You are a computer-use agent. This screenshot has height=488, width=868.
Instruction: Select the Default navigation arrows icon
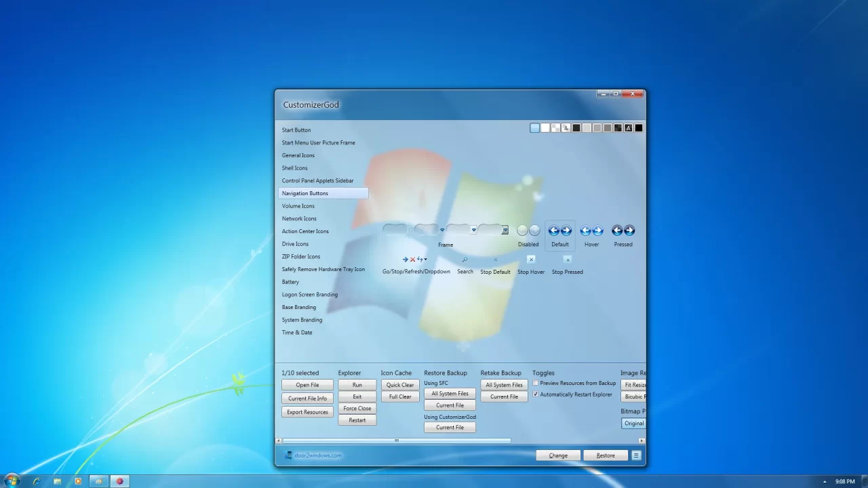click(559, 230)
